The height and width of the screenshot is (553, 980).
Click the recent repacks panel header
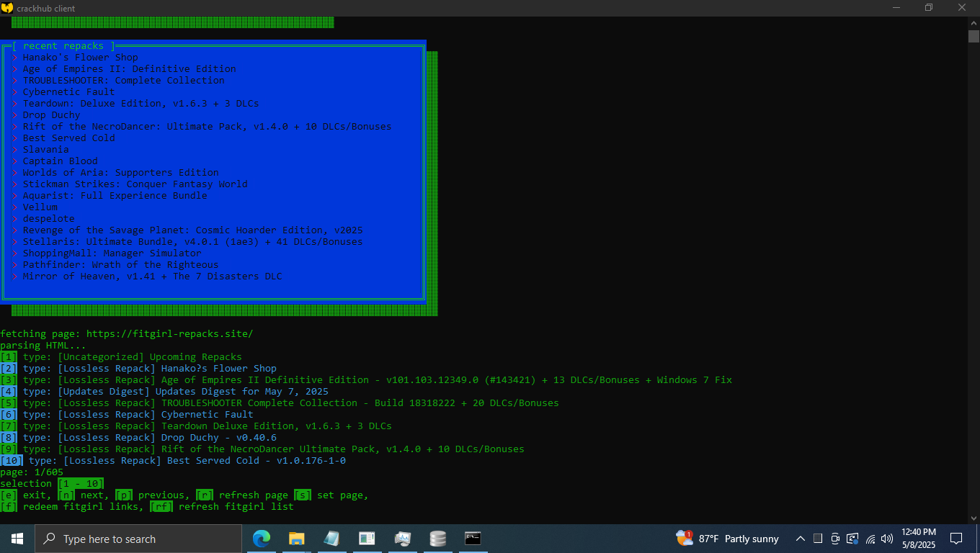pyautogui.click(x=63, y=45)
